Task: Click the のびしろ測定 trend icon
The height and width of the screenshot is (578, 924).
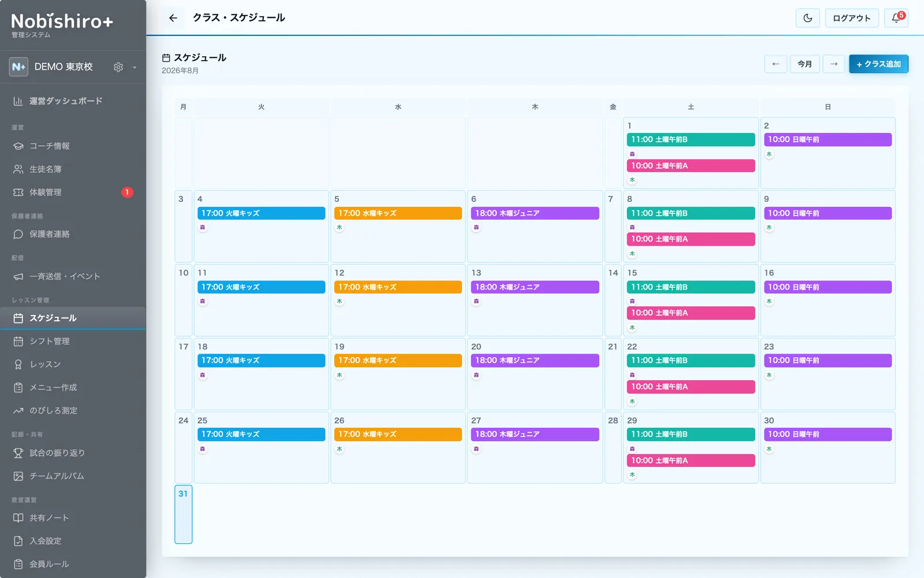Action: click(18, 410)
